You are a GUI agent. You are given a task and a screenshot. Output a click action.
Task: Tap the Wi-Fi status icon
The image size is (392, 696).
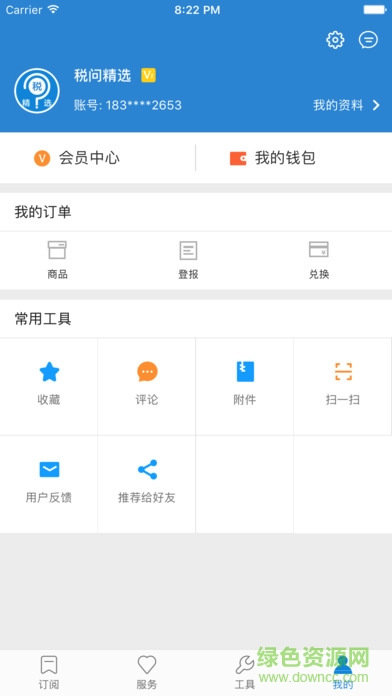(x=53, y=10)
